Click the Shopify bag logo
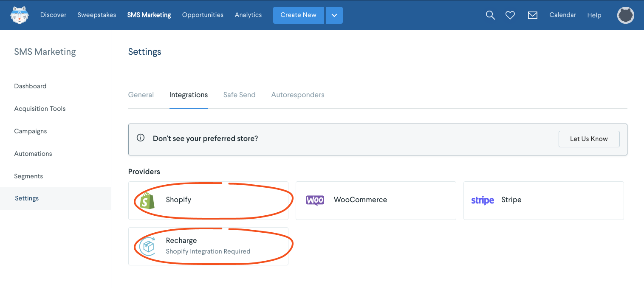 [147, 200]
